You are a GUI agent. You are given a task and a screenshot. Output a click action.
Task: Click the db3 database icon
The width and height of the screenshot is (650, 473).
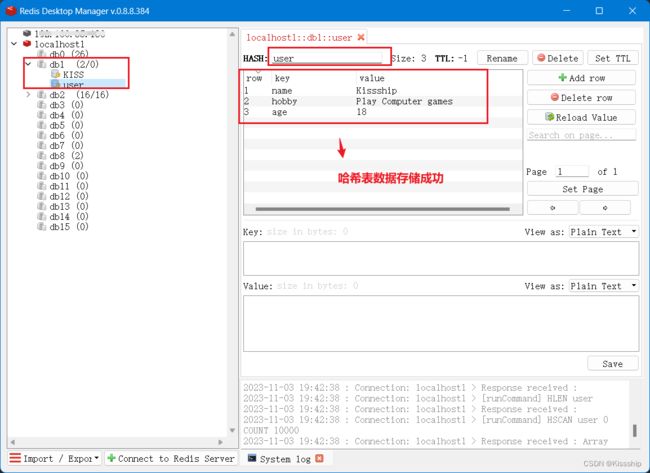click(41, 105)
